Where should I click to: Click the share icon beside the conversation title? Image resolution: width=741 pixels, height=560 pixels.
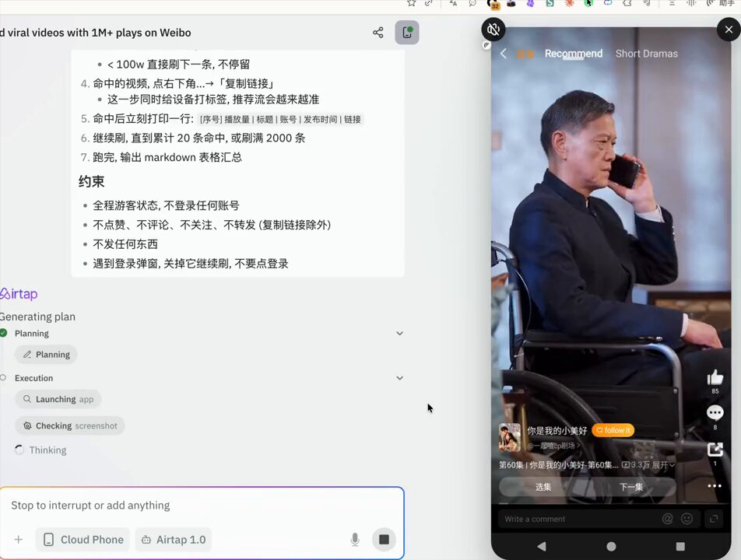click(378, 33)
